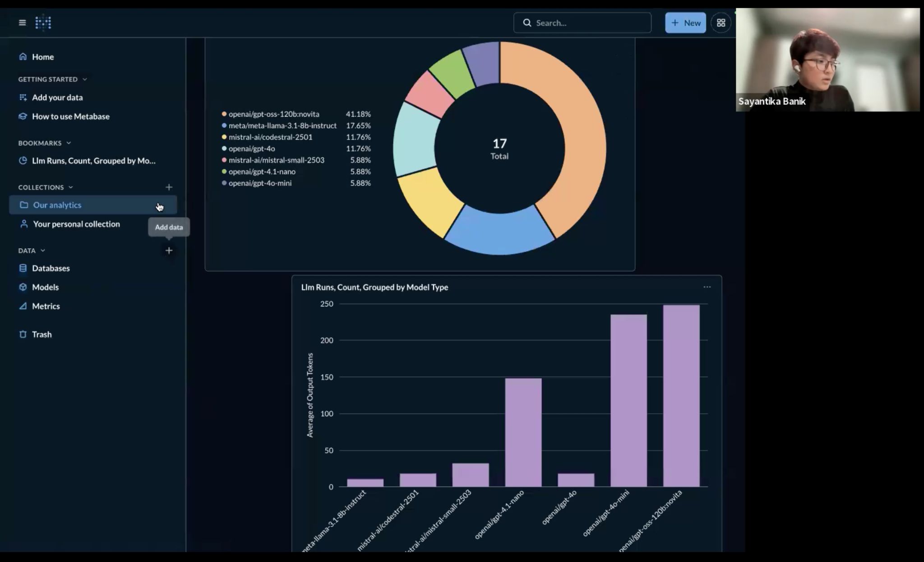This screenshot has height=562, width=924.
Task: Click the openai/gpt-4o bar
Action: pos(576,480)
